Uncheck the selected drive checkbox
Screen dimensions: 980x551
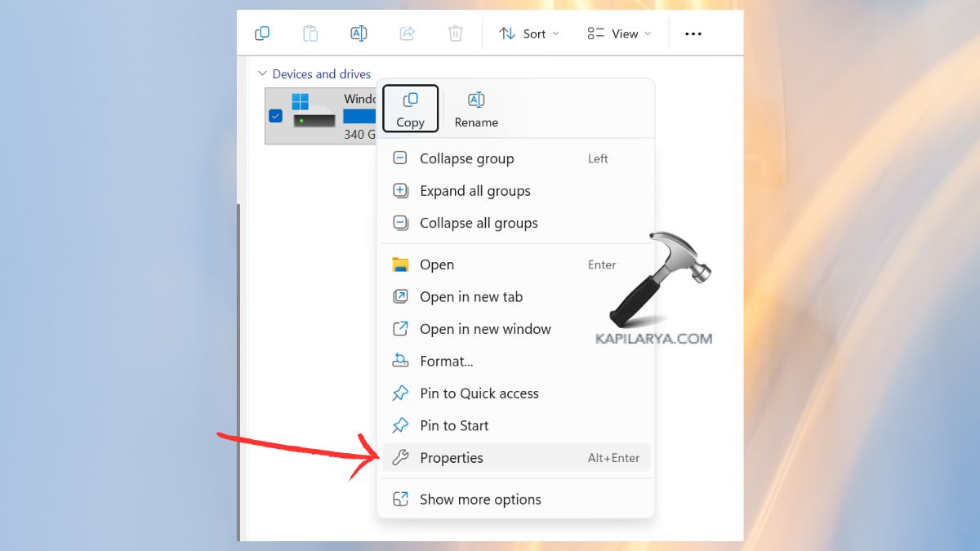click(x=275, y=116)
